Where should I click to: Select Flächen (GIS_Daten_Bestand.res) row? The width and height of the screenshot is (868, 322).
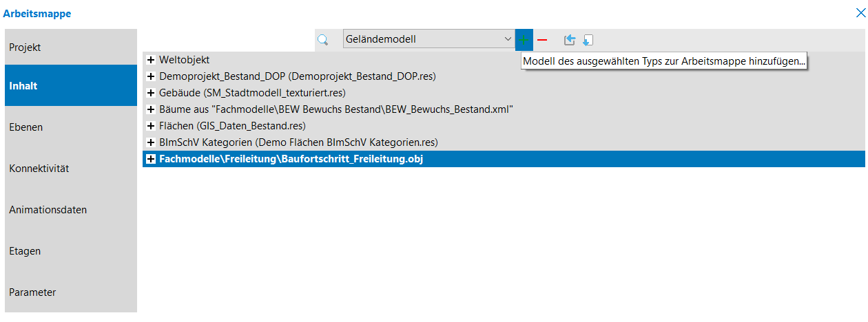click(x=504, y=126)
